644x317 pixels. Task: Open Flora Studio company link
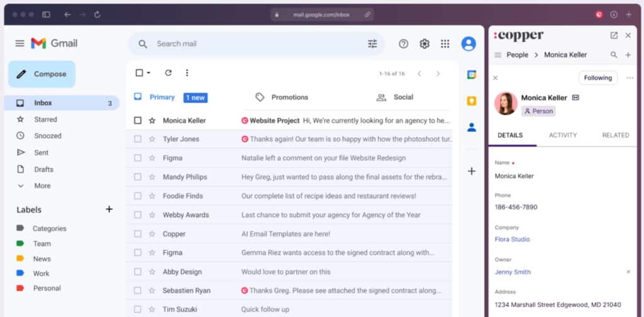pyautogui.click(x=512, y=240)
